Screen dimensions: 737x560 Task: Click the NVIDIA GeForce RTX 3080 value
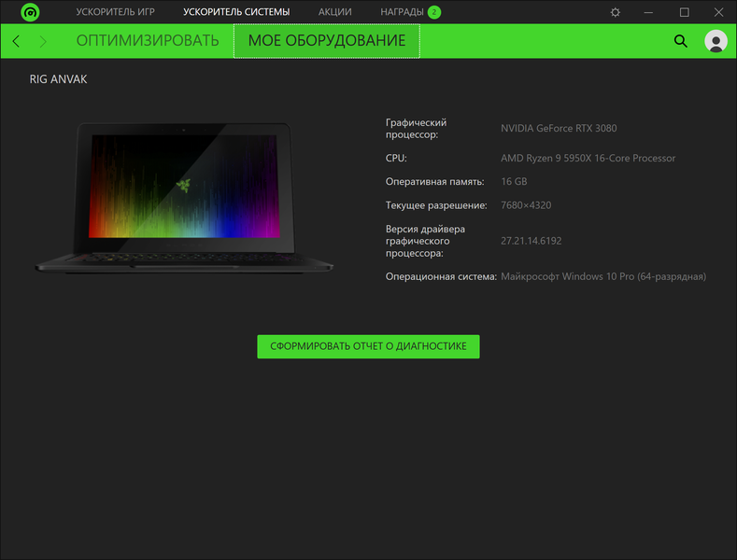coord(559,128)
